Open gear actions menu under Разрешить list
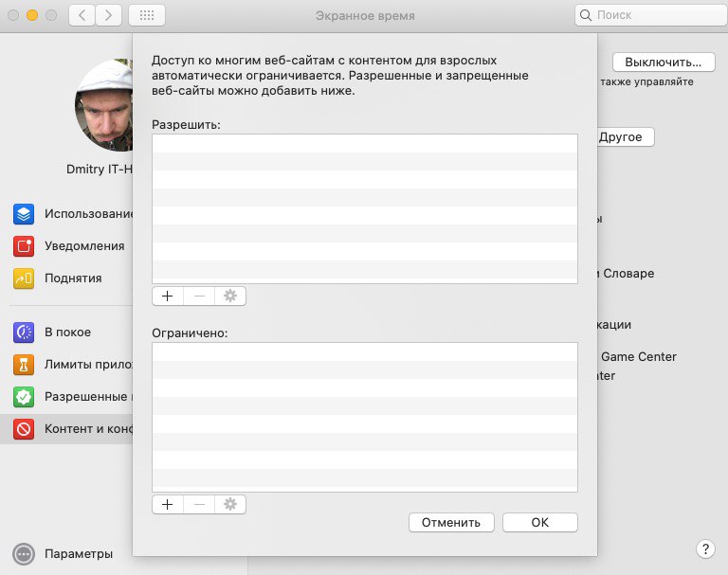The image size is (728, 575). pyautogui.click(x=229, y=296)
